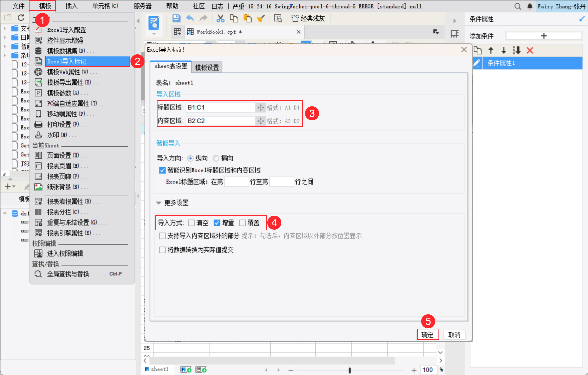
Task: Click the paste clipboard icon
Action: coord(248,18)
